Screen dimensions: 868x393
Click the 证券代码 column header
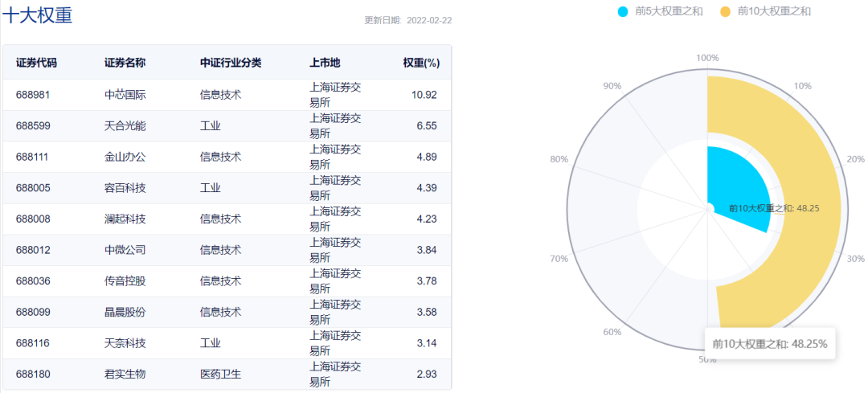click(36, 63)
